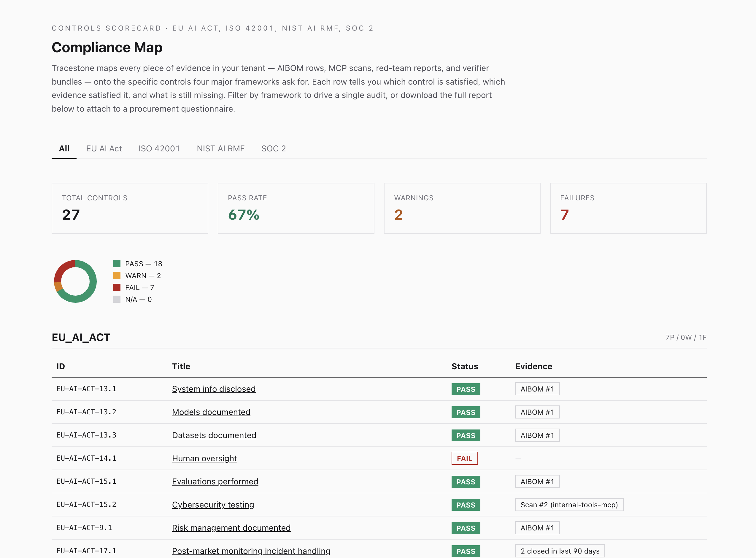The height and width of the screenshot is (558, 756).
Task: Click the Compliance Map heading
Action: click(107, 47)
